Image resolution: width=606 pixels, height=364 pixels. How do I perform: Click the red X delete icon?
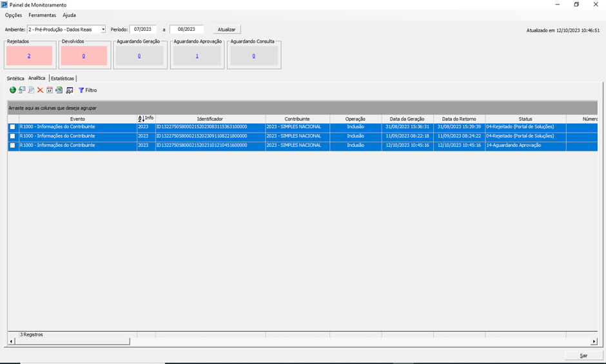click(x=40, y=90)
